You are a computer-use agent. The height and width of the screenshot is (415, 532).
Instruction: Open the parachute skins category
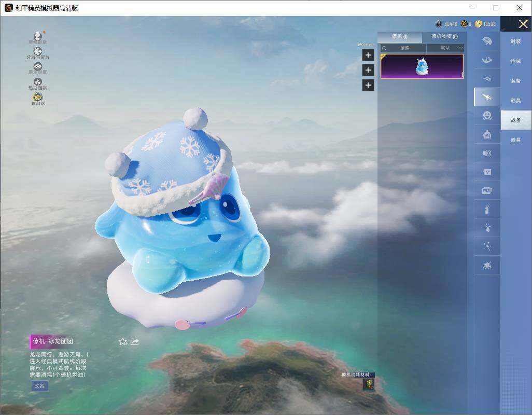pos(487,41)
